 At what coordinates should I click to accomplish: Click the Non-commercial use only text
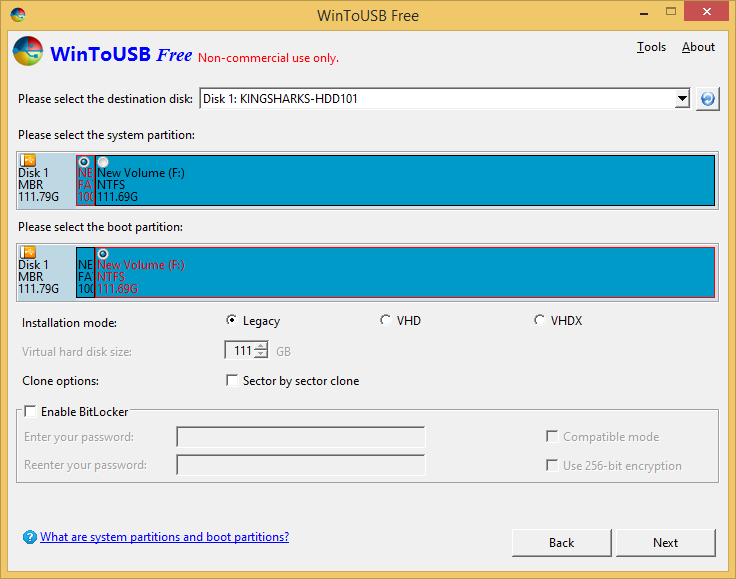268,58
